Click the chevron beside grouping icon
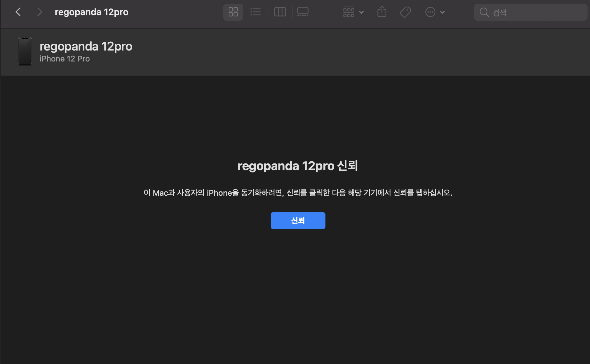590x364 pixels. pyautogui.click(x=361, y=12)
